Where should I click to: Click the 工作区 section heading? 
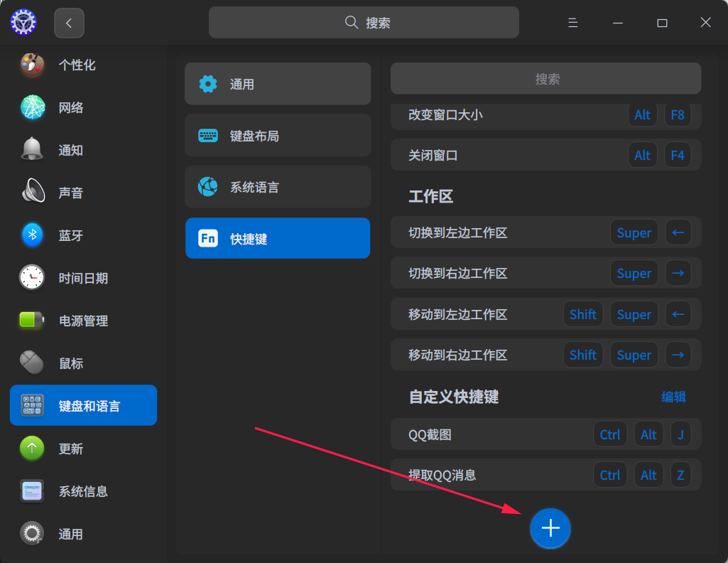(431, 196)
